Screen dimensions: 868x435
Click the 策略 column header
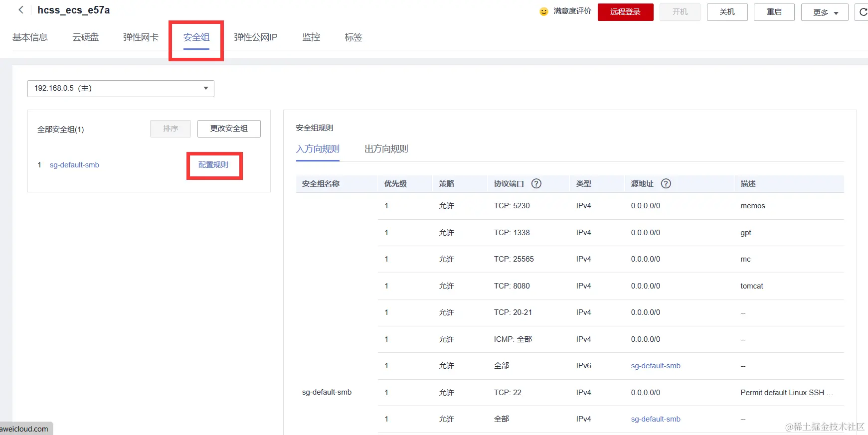pos(447,184)
